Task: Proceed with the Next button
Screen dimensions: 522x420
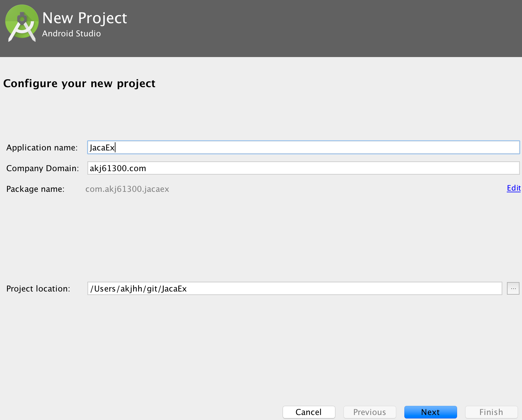Action: (430, 412)
